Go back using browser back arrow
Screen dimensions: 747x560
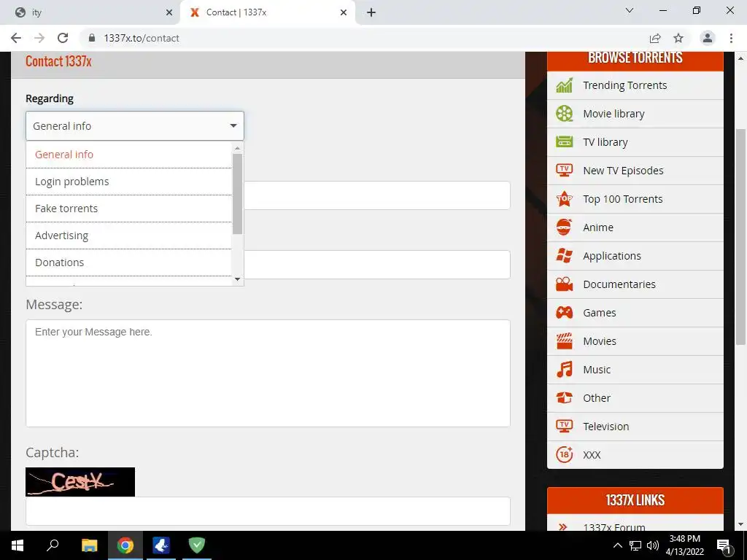coord(16,38)
